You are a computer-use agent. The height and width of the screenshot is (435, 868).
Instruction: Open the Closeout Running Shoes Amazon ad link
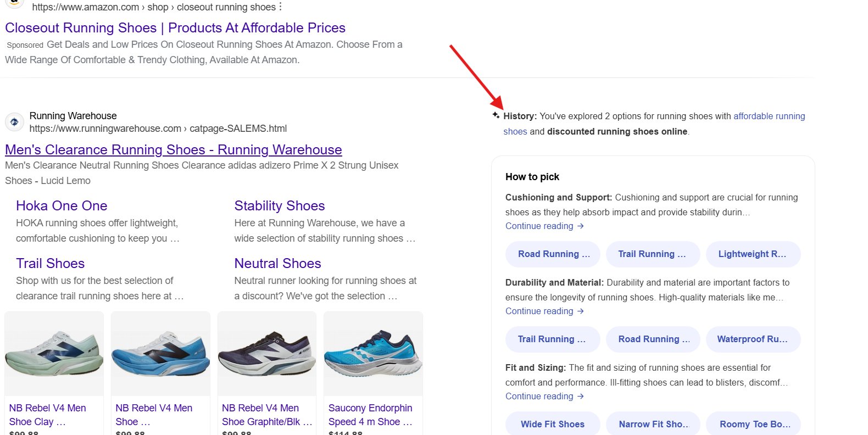175,27
